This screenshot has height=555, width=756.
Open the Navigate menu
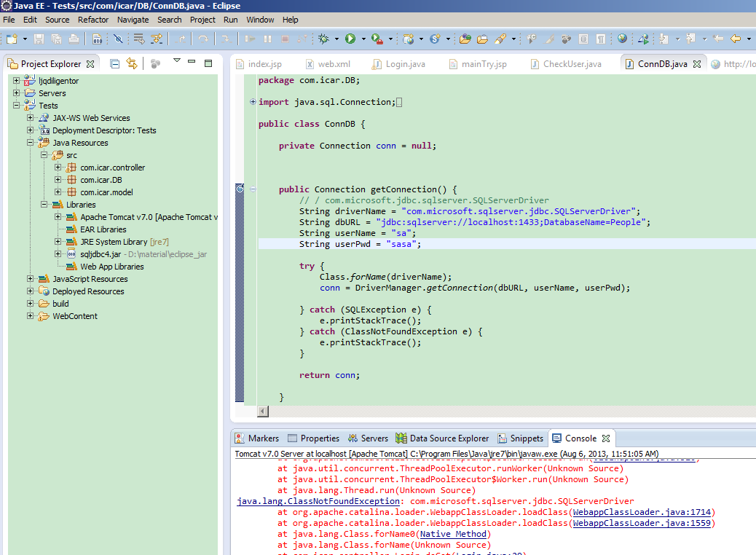coord(133,20)
